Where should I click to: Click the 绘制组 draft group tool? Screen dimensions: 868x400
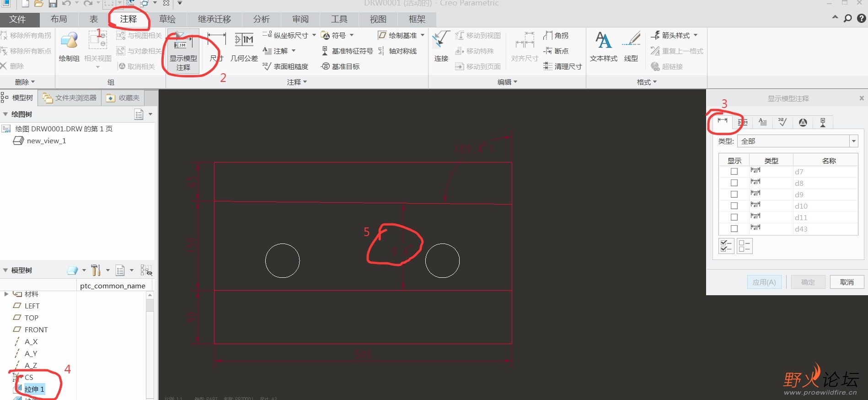coord(69,47)
